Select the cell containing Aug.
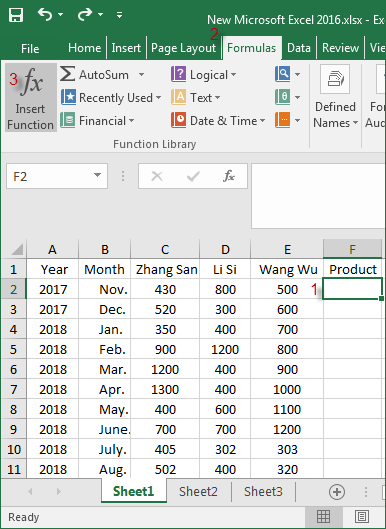Viewport: 386px width, 529px height. point(105,469)
